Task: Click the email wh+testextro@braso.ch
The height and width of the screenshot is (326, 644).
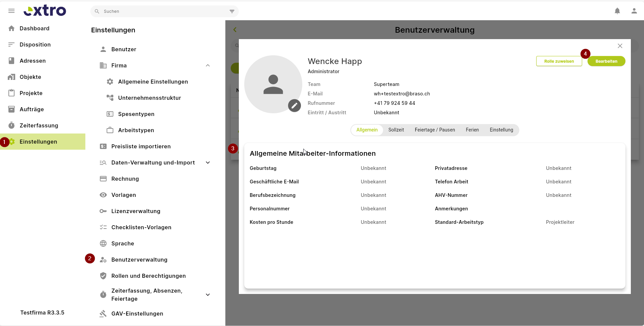Action: tap(402, 94)
